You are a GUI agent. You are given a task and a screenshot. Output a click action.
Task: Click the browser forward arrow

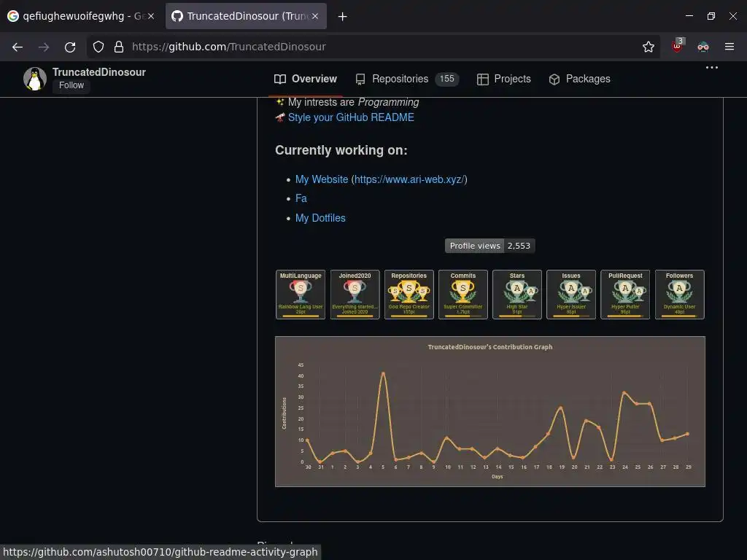pos(44,47)
